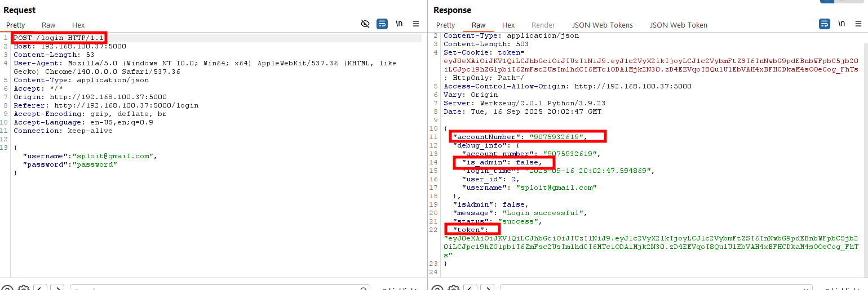Viewport: 868px width, 290px height.
Task: Open the JSON Web Tokens response tab
Action: pos(603,25)
